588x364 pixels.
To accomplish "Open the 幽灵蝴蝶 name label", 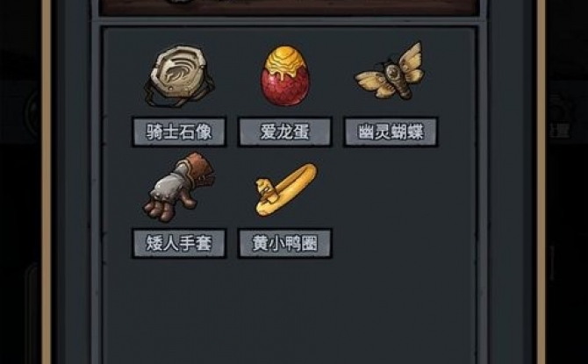I will click(x=391, y=132).
